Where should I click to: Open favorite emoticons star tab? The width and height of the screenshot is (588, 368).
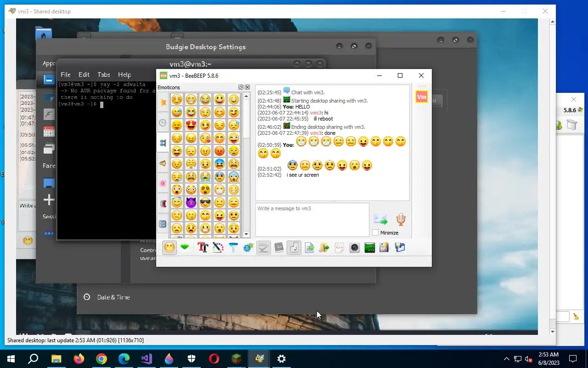(163, 103)
